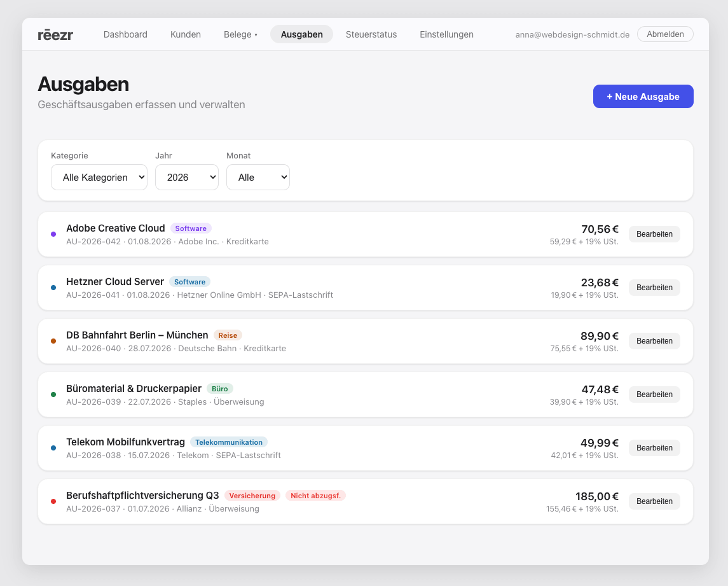Viewport: 728px width, 586px height.
Task: Click the 155,46 € + 19% USt. breakdown
Action: click(582, 509)
